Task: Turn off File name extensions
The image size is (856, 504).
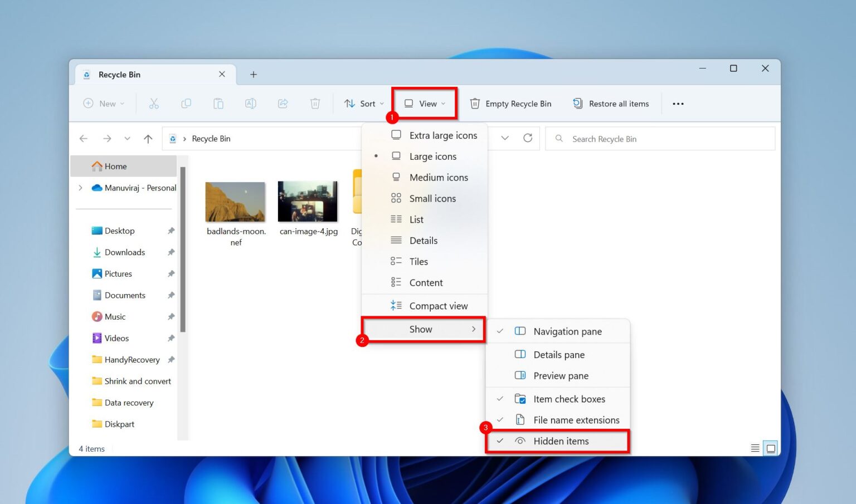Action: (x=577, y=420)
